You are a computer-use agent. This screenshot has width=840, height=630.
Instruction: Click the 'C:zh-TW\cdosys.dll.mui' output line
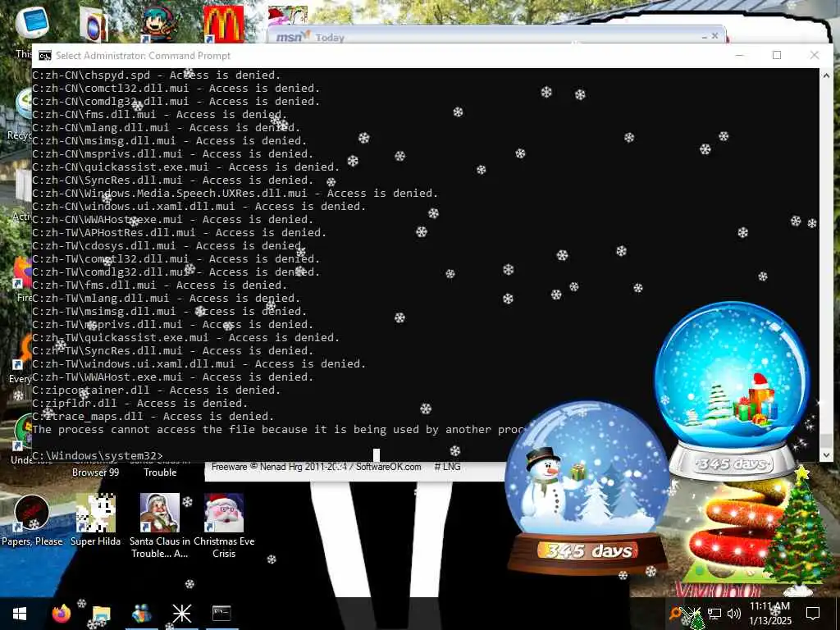[x=169, y=246]
